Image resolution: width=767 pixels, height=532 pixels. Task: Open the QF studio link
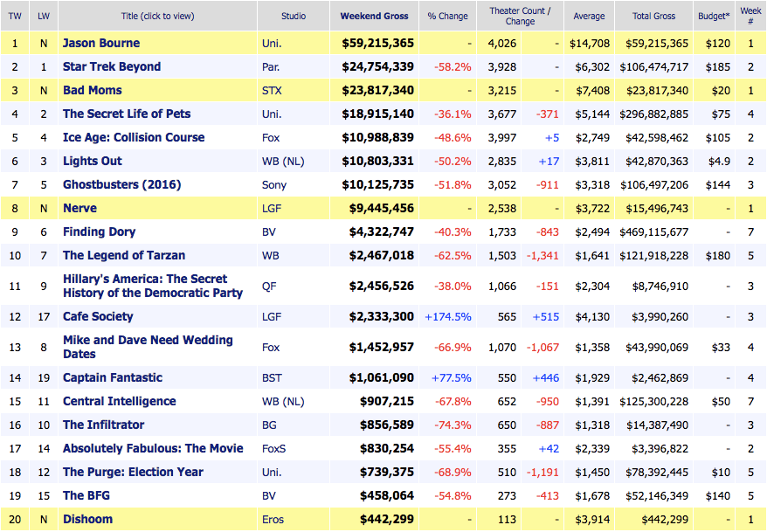[269, 286]
